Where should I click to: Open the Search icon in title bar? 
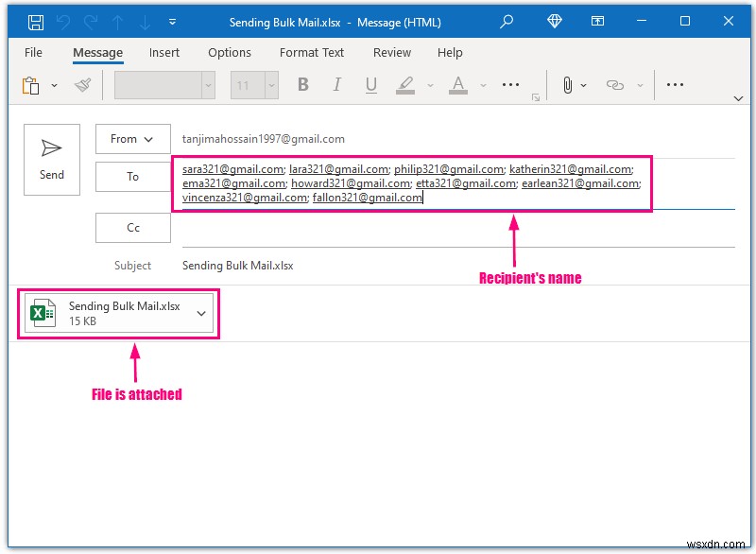[x=507, y=20]
